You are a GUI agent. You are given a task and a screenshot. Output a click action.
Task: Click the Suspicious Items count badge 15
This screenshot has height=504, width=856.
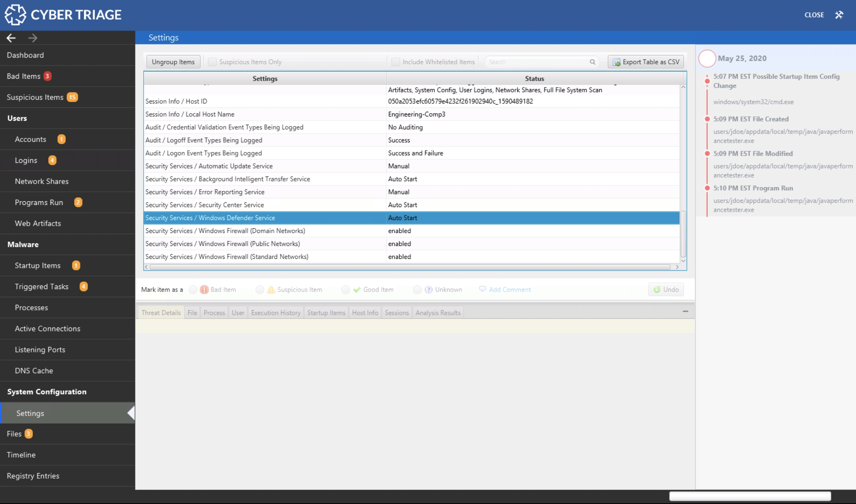tap(72, 97)
